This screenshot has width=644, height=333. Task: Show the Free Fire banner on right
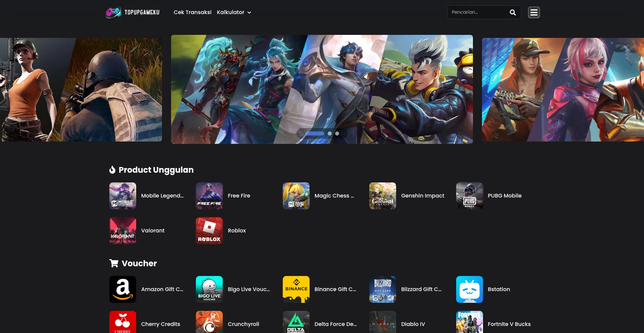(563, 90)
